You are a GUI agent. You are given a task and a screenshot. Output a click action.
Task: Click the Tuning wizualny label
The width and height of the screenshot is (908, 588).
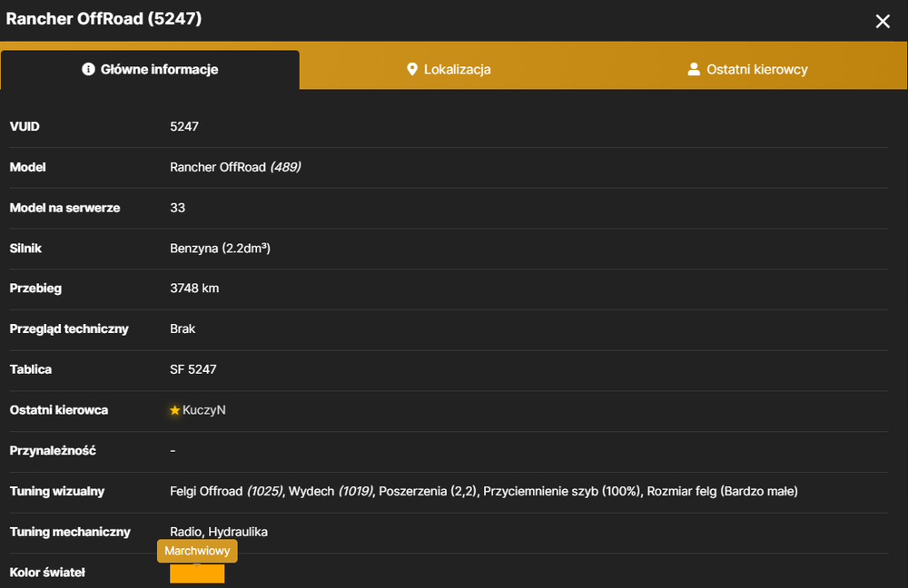click(x=56, y=491)
